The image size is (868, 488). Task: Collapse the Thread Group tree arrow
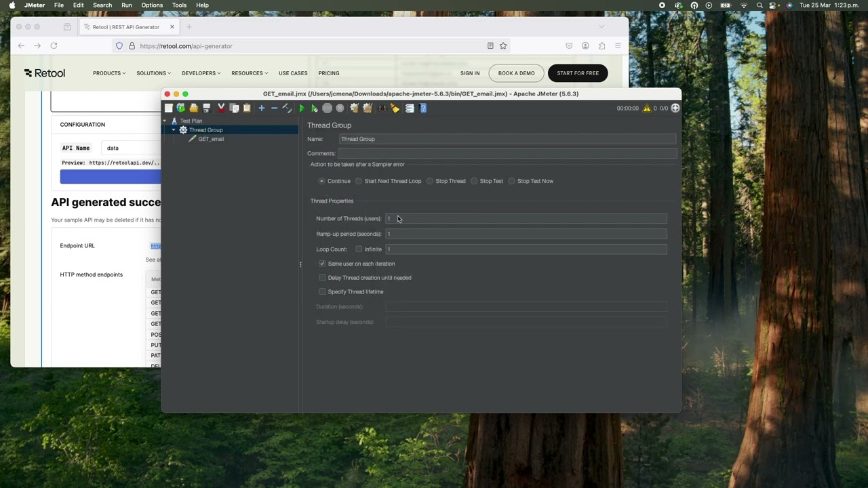coord(174,130)
